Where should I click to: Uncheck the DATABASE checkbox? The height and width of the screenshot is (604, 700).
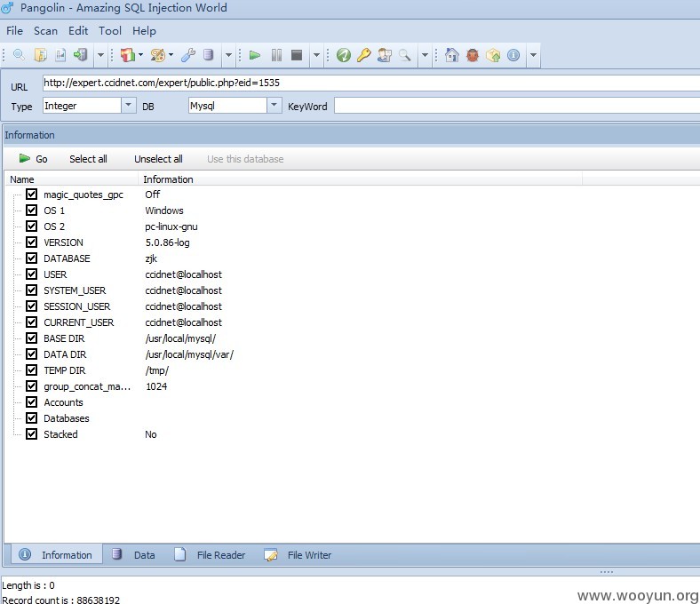pos(31,258)
